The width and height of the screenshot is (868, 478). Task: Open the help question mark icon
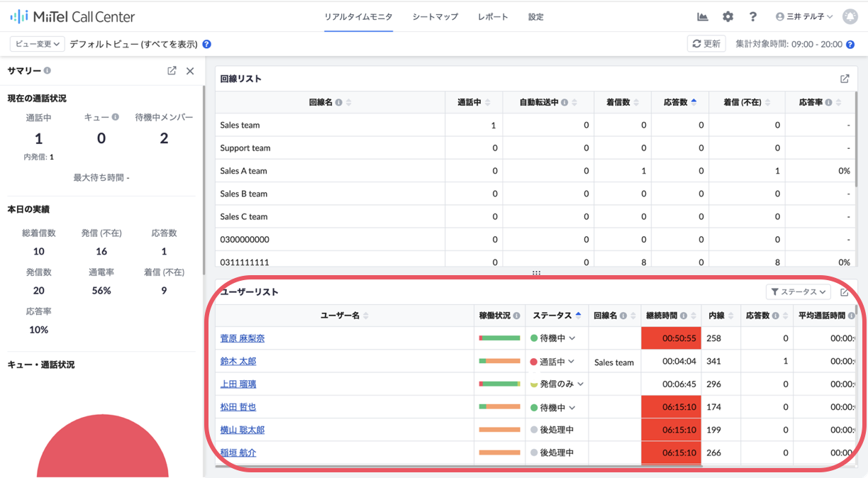(753, 16)
